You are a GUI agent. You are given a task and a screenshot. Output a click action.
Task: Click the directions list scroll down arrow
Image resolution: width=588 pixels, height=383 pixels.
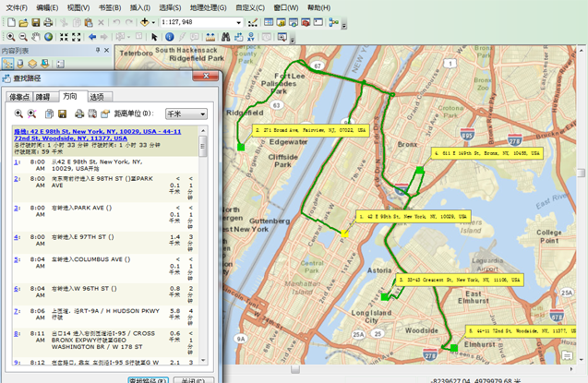203,362
